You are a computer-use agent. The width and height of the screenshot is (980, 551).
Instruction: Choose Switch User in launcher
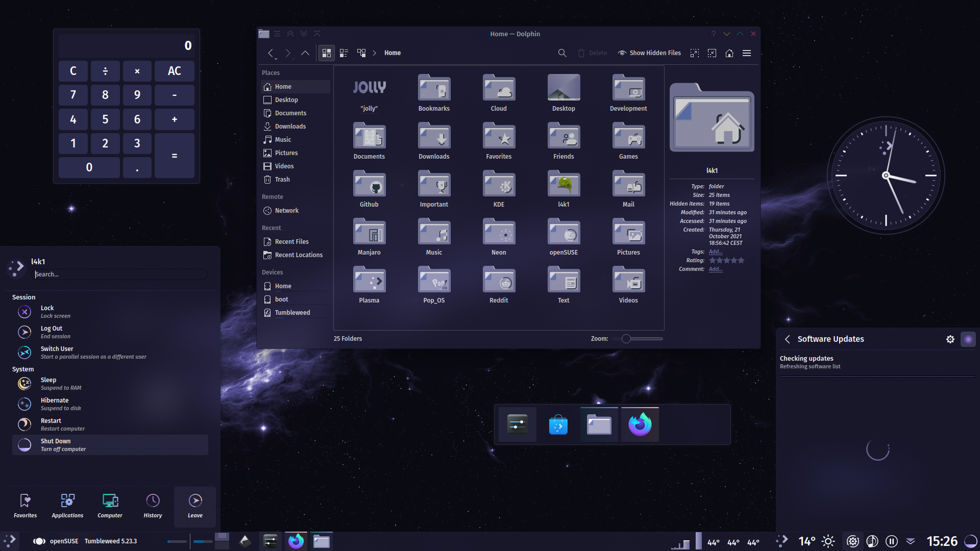coord(110,353)
